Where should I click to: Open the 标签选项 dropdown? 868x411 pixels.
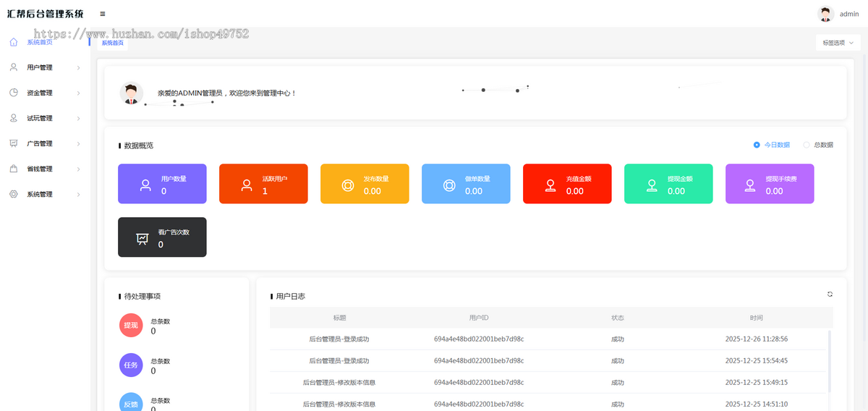(838, 43)
